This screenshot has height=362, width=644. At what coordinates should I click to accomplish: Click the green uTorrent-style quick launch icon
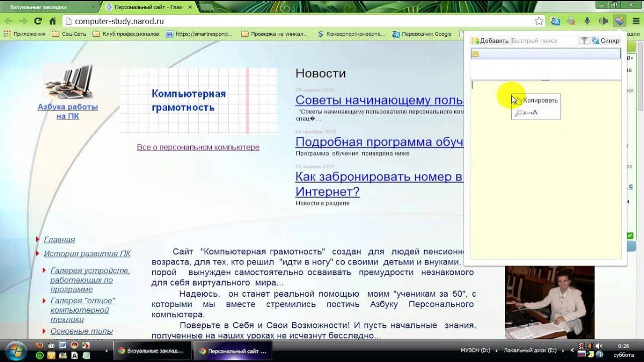40,355
